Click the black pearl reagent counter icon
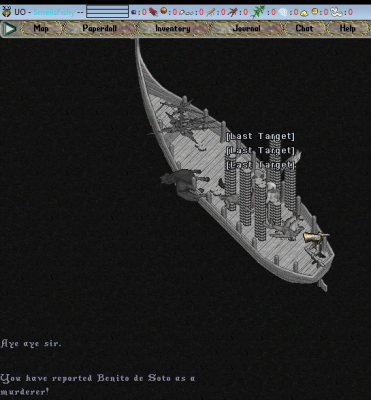Image resolution: width=371 pixels, height=400 pixels. click(x=134, y=12)
